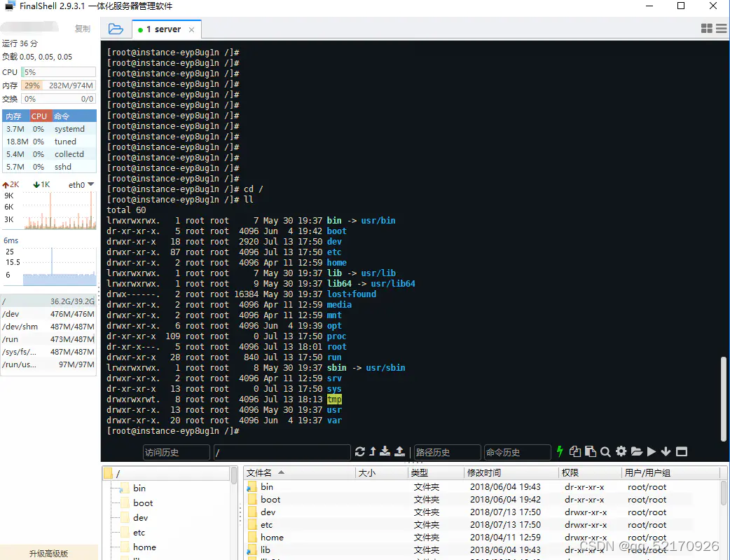Click the green lightning quick command icon
The image size is (730, 560).
pyautogui.click(x=560, y=451)
